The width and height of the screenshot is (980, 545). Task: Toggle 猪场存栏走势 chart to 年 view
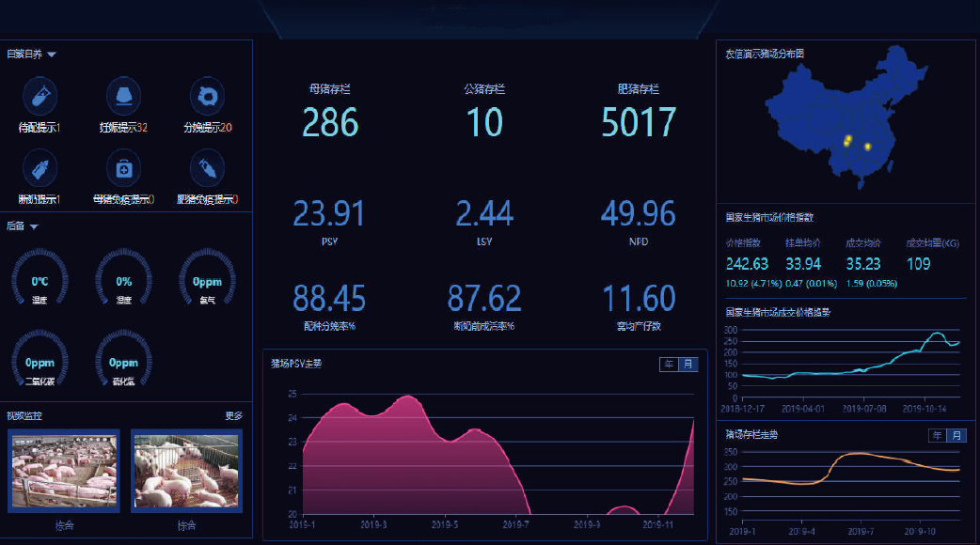[938, 435]
